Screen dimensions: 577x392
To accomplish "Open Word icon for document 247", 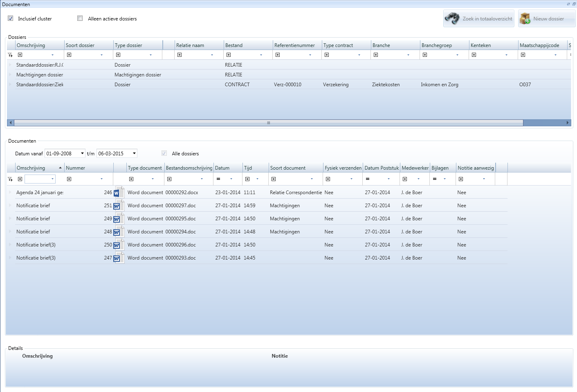I will pos(119,258).
